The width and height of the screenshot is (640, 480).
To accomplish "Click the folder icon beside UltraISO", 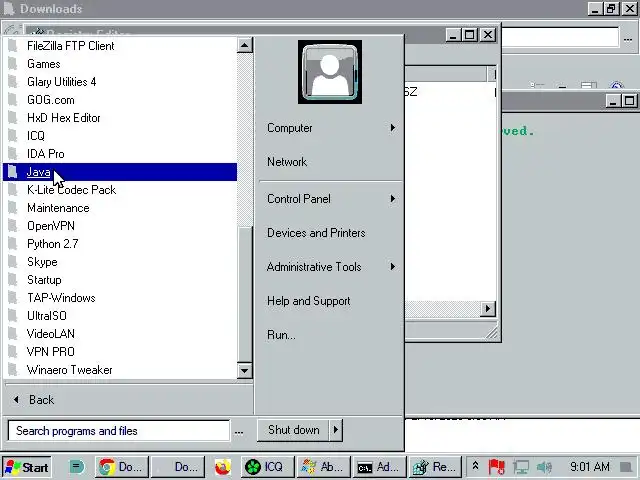I will point(13,315).
